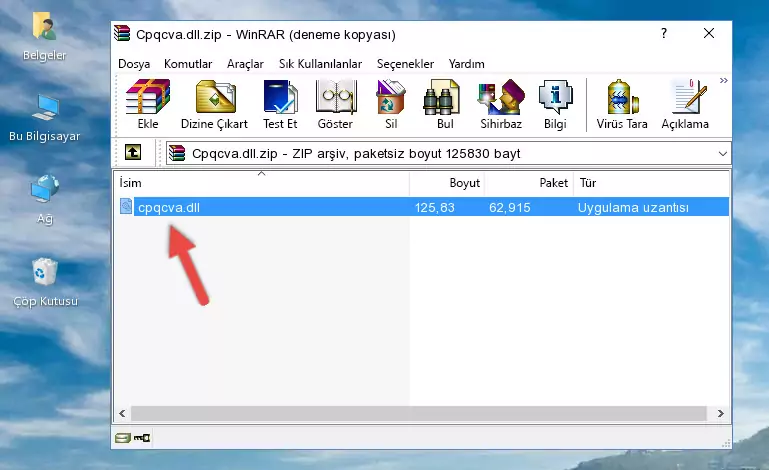Screen dimensions: 769x470
Task: Select the Bu Bilgisayar desktop icon
Action: (45, 119)
